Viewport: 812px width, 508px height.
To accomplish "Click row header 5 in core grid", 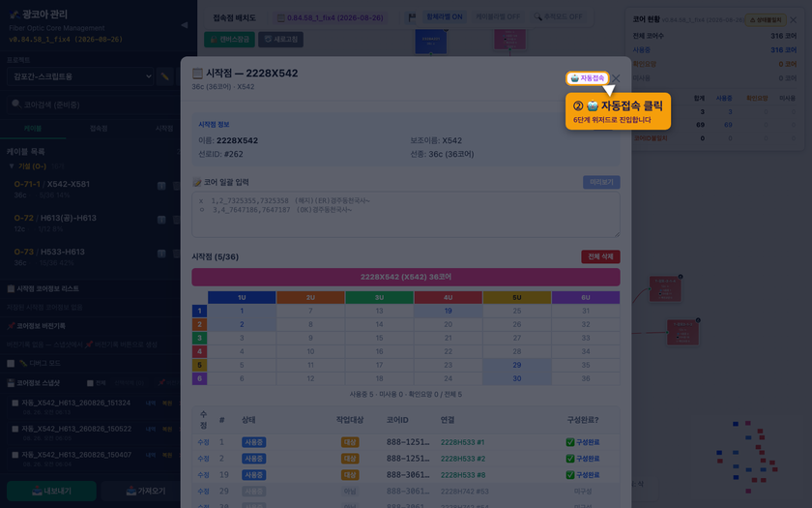I will click(x=199, y=365).
